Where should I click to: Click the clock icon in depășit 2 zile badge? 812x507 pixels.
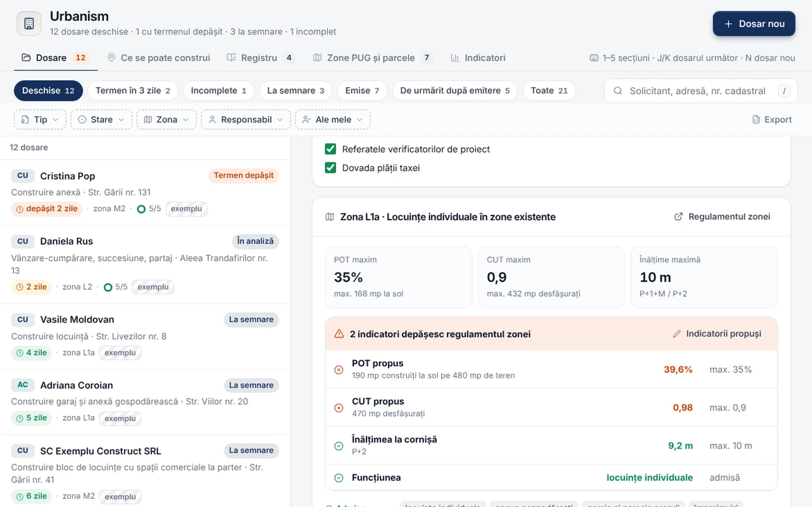coord(20,209)
